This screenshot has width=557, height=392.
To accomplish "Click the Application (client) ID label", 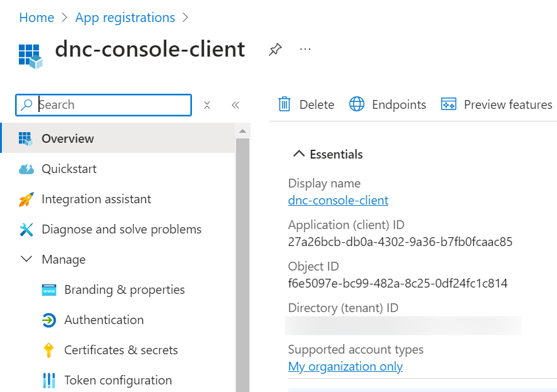I will coord(346,225).
